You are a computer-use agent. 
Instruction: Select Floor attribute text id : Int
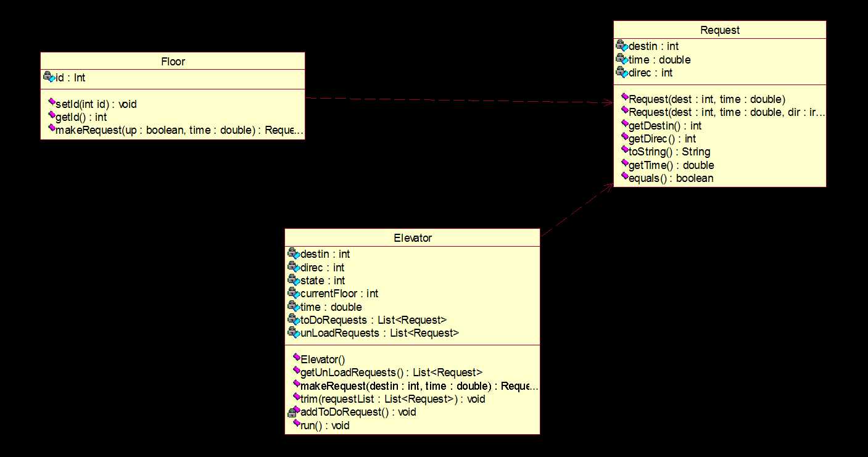[70, 78]
